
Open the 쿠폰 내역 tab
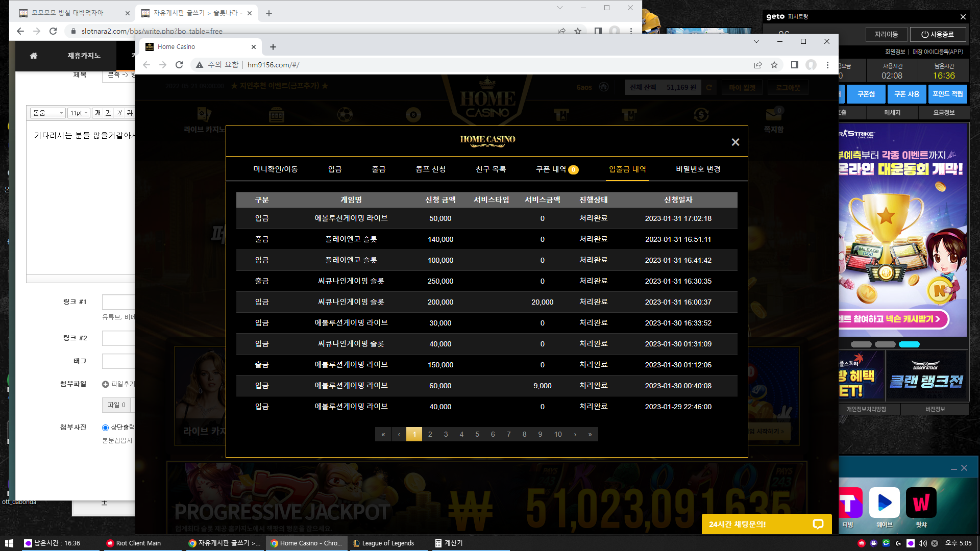[x=557, y=169]
